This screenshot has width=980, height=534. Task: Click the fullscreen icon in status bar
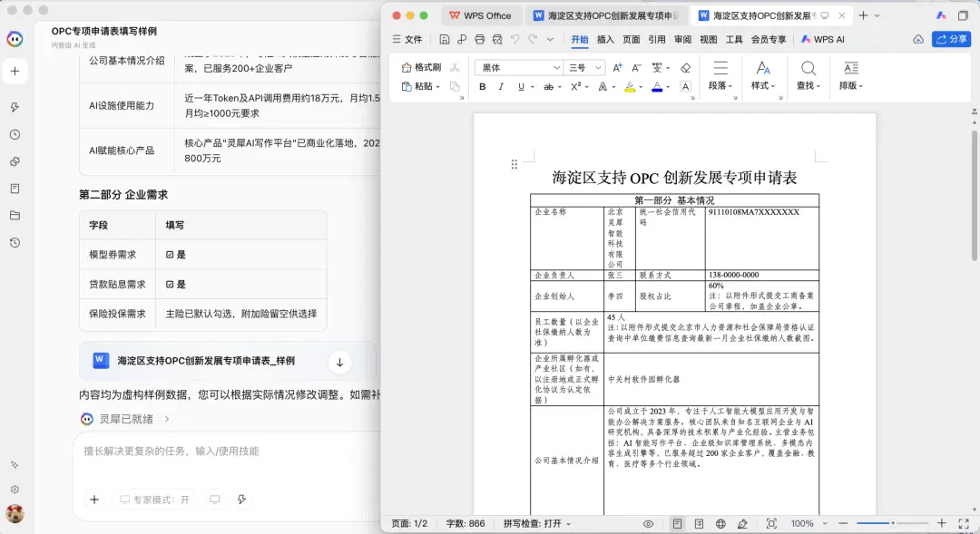click(964, 523)
